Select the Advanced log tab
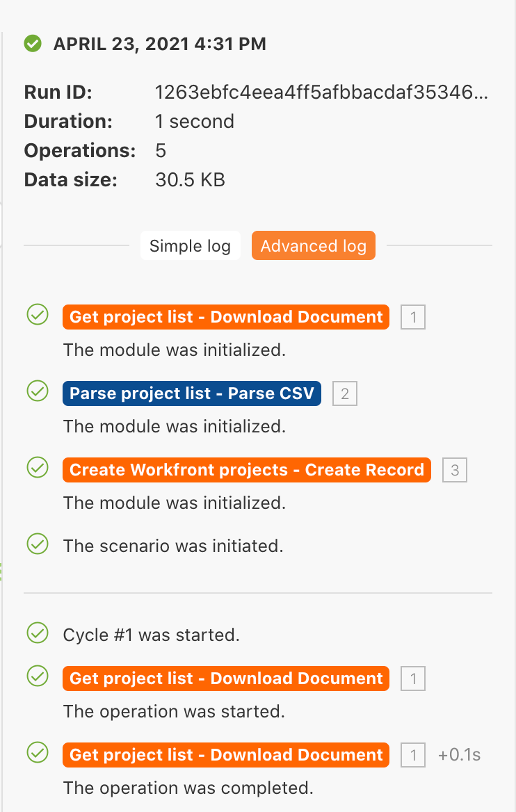 313,246
